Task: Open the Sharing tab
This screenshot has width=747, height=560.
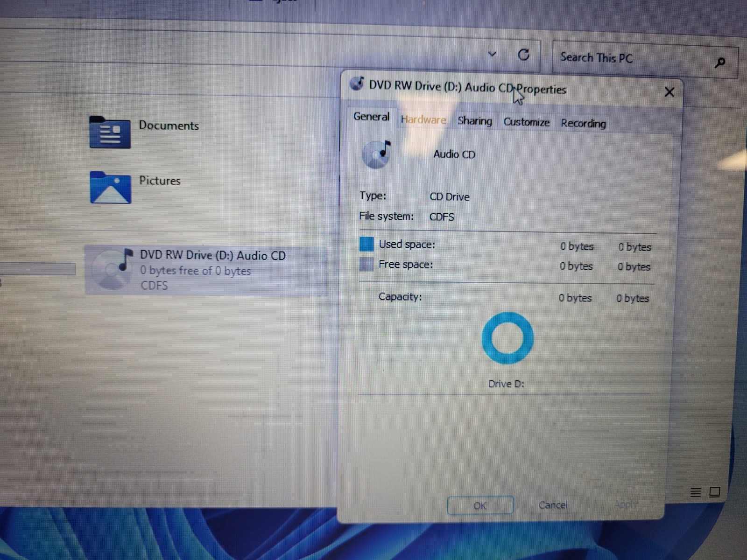Action: (x=475, y=121)
